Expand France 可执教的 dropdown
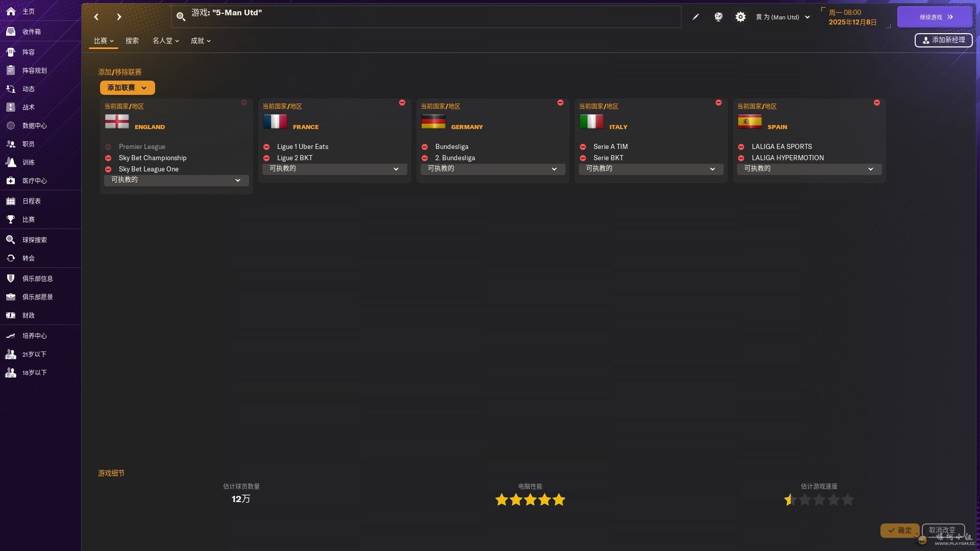 point(335,169)
